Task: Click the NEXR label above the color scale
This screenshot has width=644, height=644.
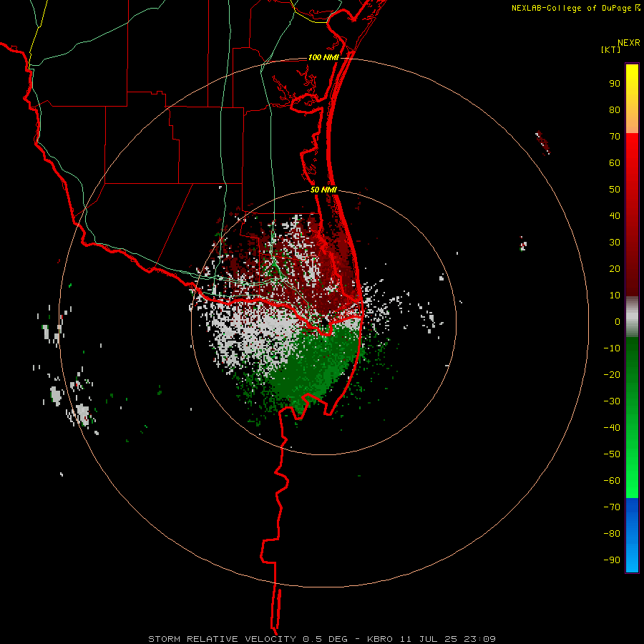Action: pyautogui.click(x=629, y=43)
